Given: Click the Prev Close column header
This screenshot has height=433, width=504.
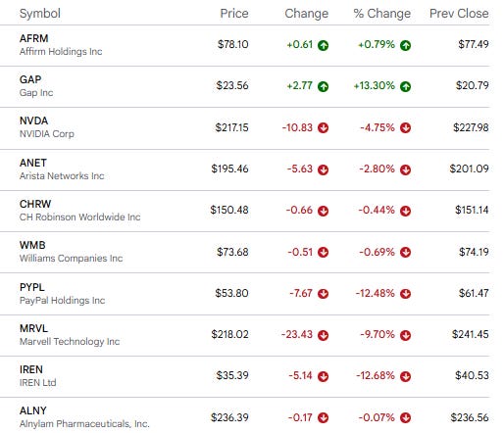Looking at the screenshot, I should (459, 14).
